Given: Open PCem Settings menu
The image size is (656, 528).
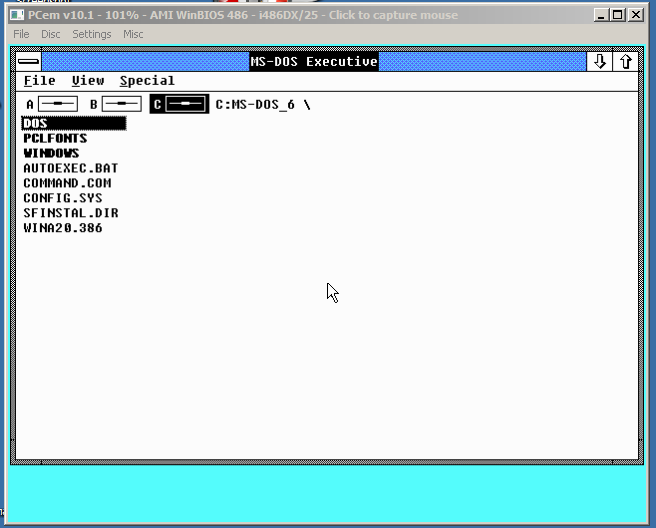Looking at the screenshot, I should (x=92, y=34).
